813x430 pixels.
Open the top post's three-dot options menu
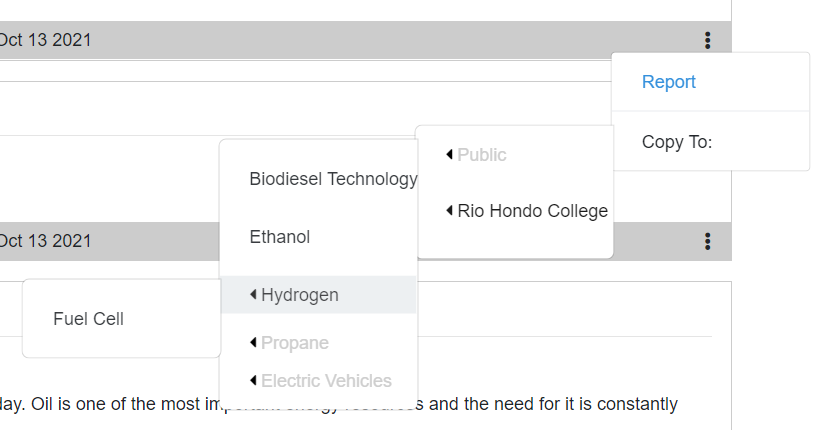[x=707, y=40]
